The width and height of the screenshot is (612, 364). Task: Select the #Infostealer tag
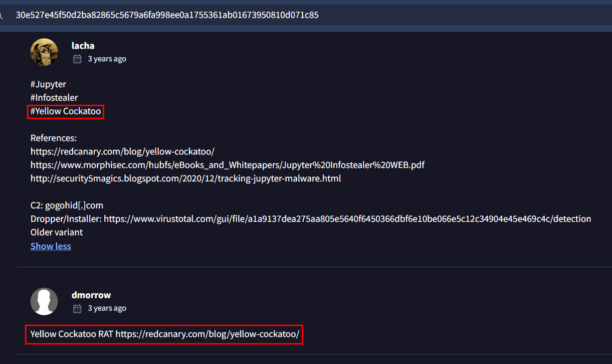tap(54, 98)
